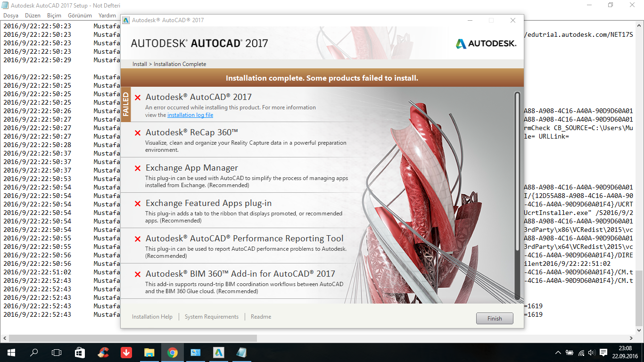The height and width of the screenshot is (362, 644).
Task: Click red X beside Performance Reporting Tool
Action: click(138, 239)
